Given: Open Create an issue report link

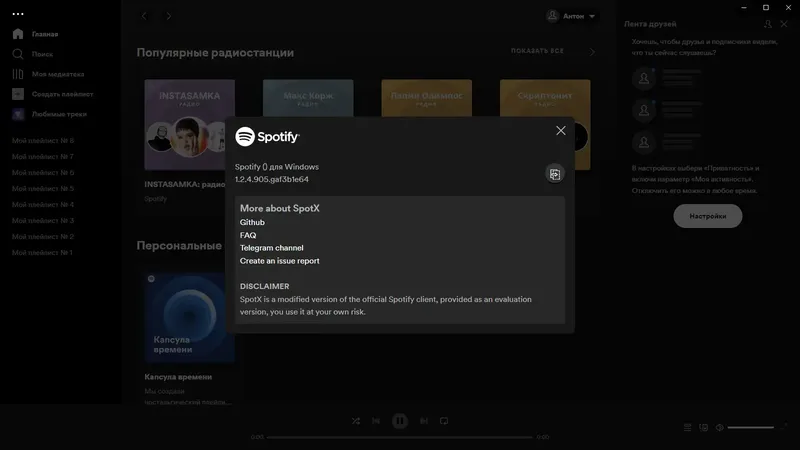Looking at the screenshot, I should point(280,261).
